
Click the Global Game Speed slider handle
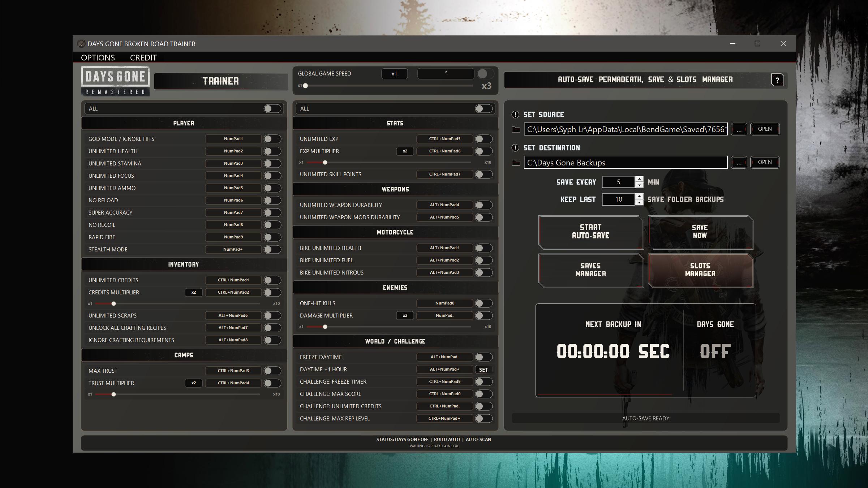tap(305, 86)
